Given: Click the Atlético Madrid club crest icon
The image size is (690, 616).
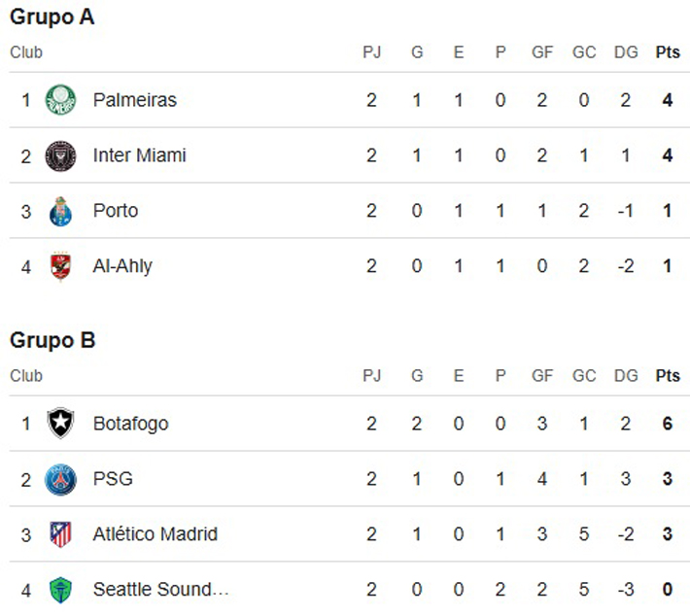Looking at the screenshot, I should tap(60, 534).
